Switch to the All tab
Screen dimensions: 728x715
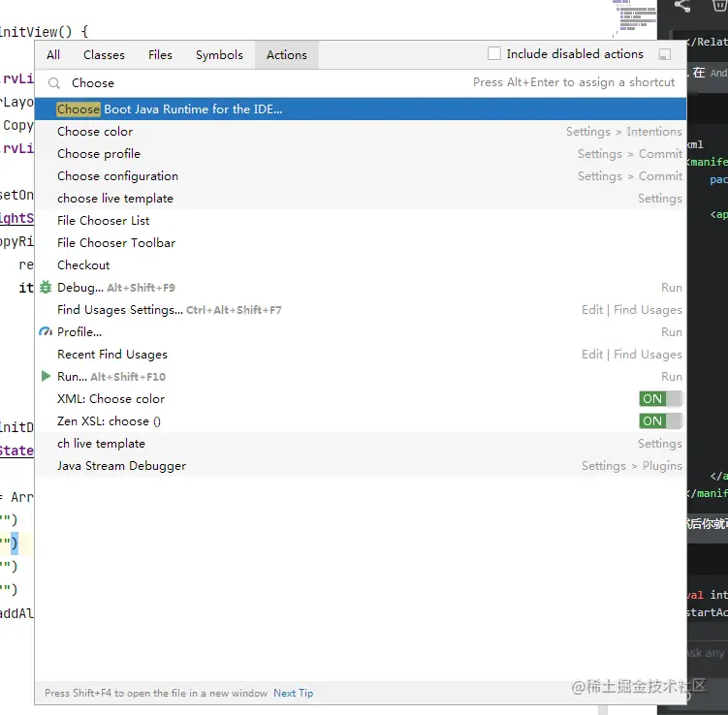pos(53,55)
